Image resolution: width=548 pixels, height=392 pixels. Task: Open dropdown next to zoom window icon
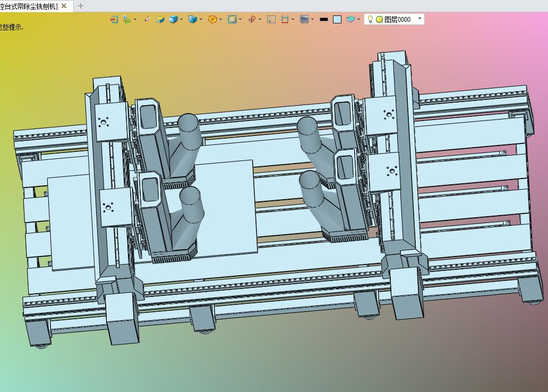(240, 19)
